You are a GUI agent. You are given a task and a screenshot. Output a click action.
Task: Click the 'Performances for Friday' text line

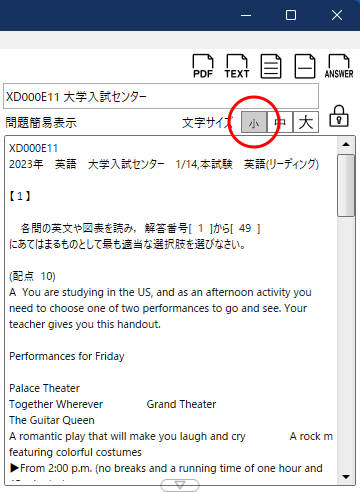click(x=67, y=356)
